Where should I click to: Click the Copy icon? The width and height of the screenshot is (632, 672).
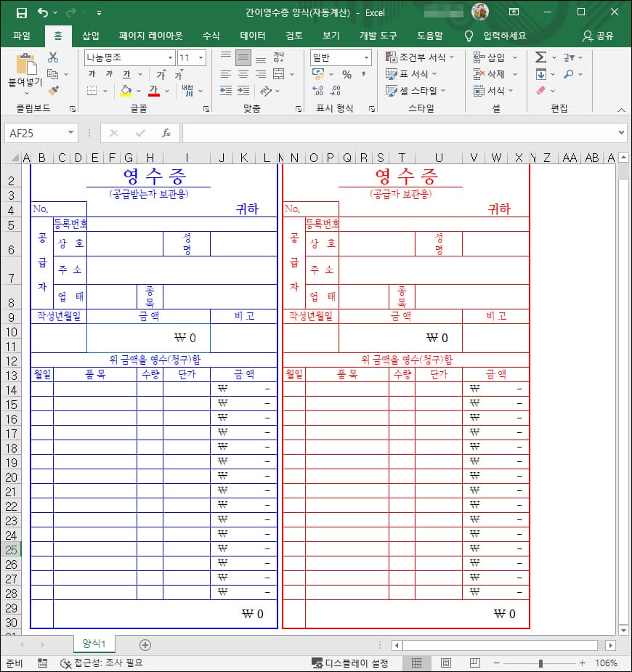[x=53, y=74]
